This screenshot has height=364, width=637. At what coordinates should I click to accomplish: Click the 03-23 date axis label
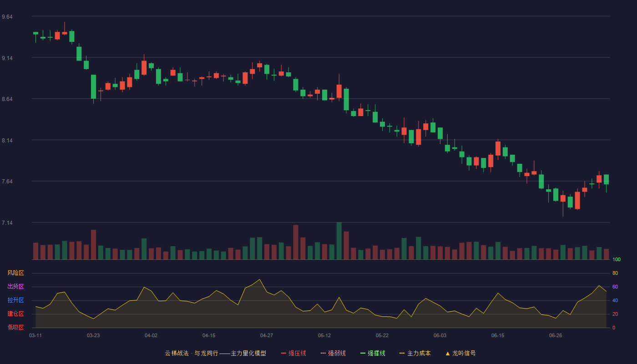tap(93, 335)
